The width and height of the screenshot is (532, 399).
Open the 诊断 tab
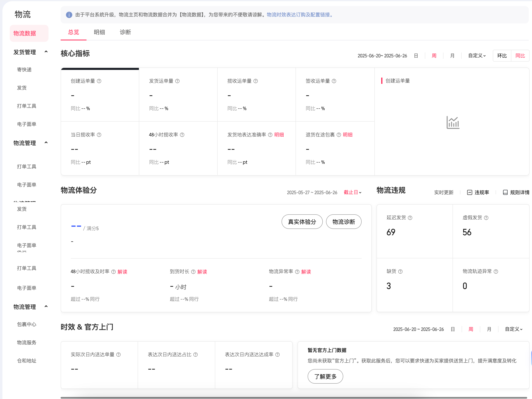125,32
